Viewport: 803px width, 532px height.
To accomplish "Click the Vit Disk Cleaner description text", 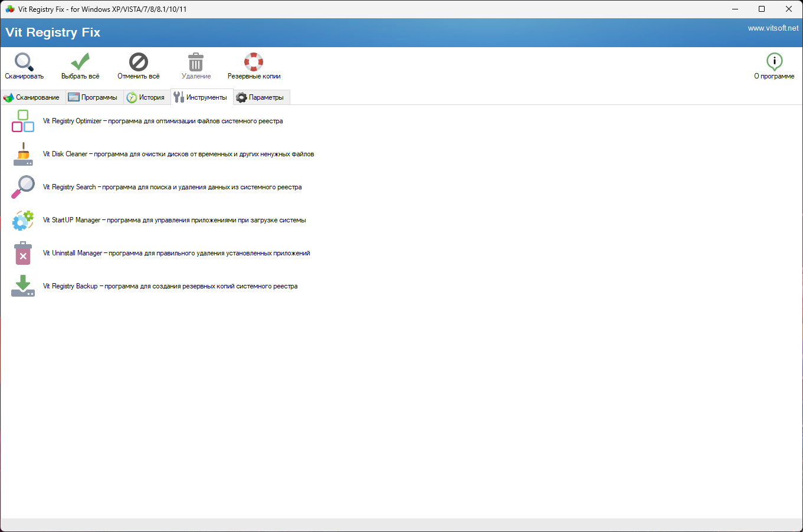I will pyautogui.click(x=178, y=154).
